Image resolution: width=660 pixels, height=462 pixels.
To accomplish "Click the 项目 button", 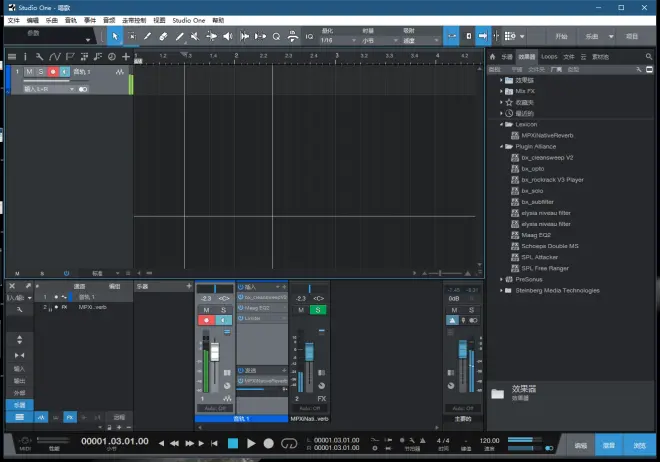I will coord(632,37).
